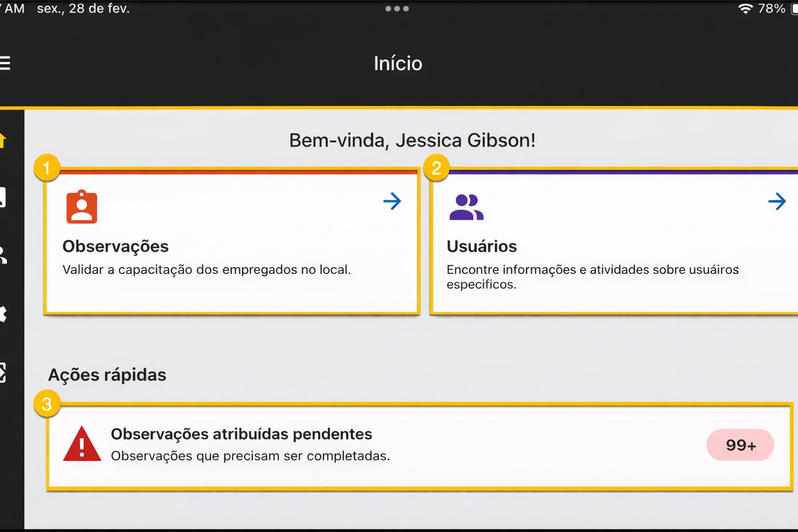
Task: Open the Observações card title
Action: click(115, 246)
